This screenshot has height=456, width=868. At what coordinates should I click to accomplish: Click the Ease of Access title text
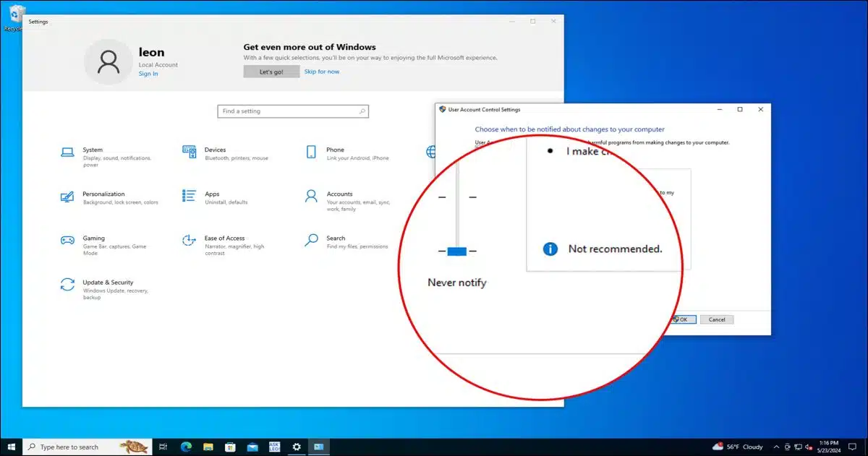224,238
